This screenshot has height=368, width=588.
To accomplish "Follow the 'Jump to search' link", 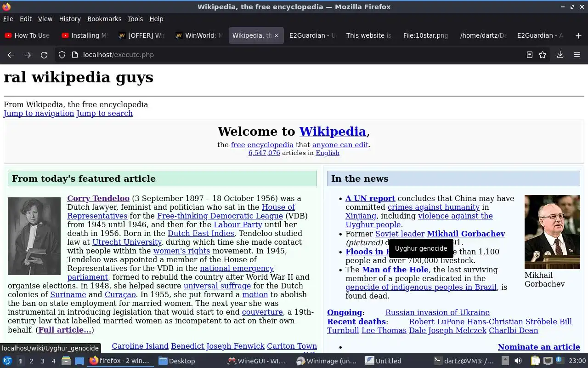I will click(x=105, y=113).
